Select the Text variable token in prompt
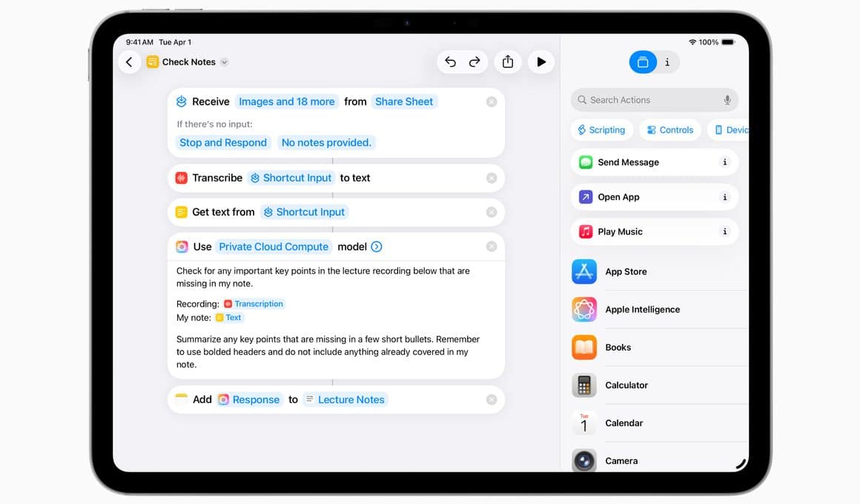 [228, 317]
